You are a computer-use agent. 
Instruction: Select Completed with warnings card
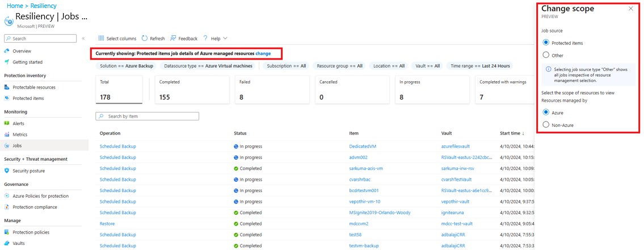click(506, 90)
